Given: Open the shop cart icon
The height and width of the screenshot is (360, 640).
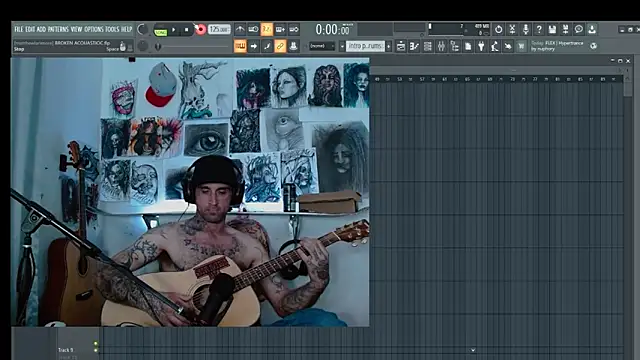Looking at the screenshot, I should (x=521, y=47).
